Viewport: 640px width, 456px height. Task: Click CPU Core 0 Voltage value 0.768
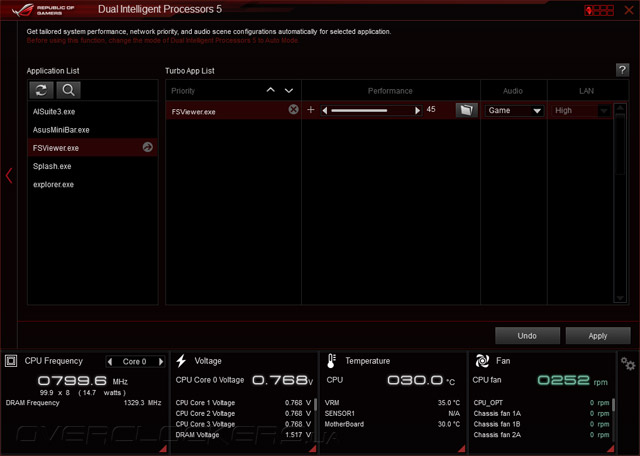(282, 380)
